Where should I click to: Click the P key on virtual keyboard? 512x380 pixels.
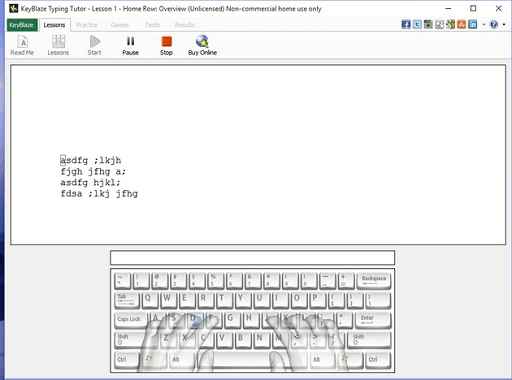(x=317, y=300)
